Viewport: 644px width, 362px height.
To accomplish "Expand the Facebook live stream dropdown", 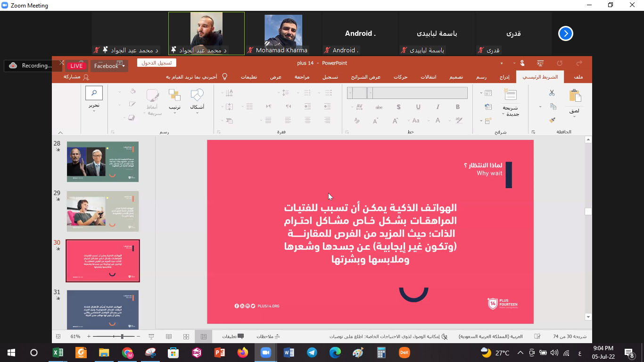I will pyautogui.click(x=124, y=66).
